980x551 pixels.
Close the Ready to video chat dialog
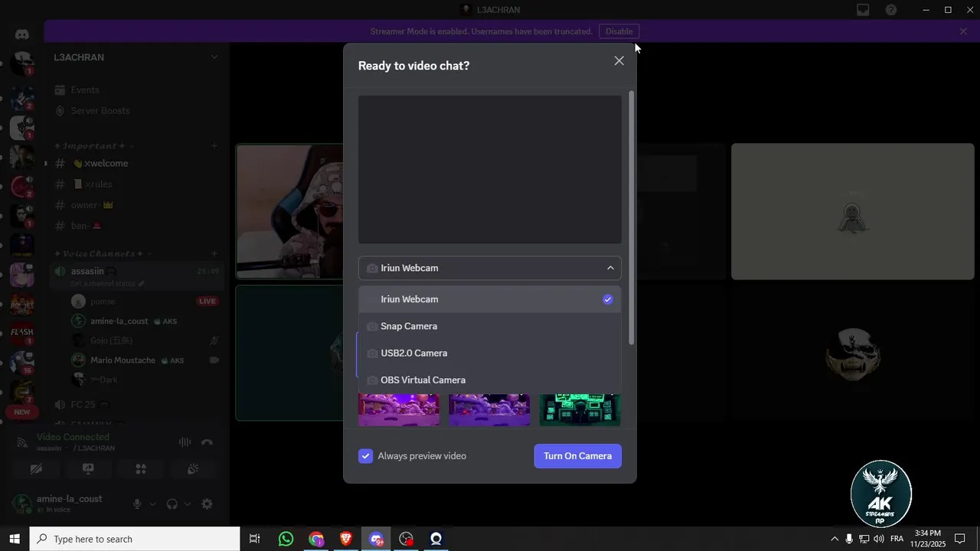click(619, 60)
